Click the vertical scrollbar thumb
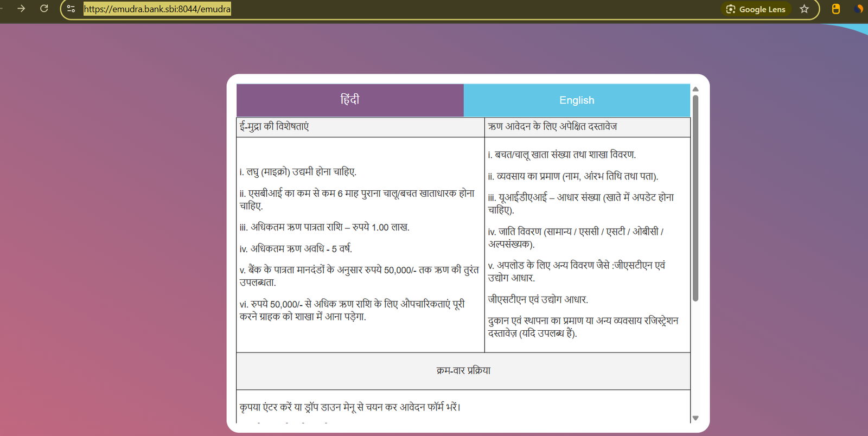 click(695, 198)
